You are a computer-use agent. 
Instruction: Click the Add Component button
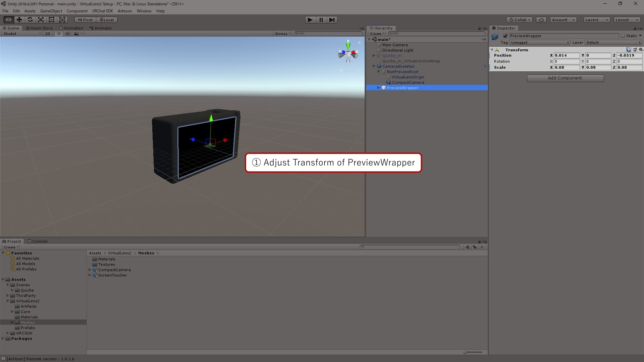point(565,78)
